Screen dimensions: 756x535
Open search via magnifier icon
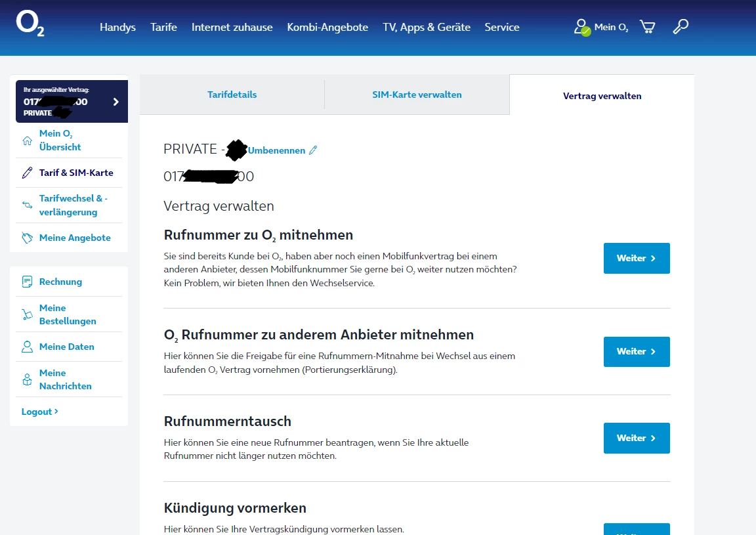pos(681,26)
